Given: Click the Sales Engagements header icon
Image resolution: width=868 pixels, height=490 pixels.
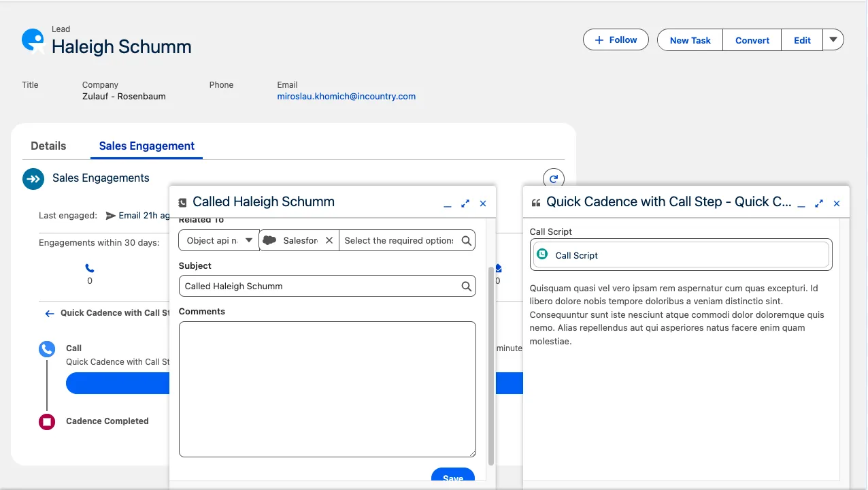Looking at the screenshot, I should tap(33, 178).
